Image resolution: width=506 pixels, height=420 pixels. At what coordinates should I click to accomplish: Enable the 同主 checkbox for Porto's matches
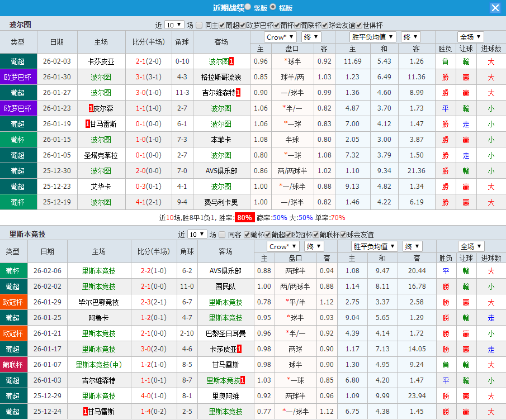[x=200, y=25]
